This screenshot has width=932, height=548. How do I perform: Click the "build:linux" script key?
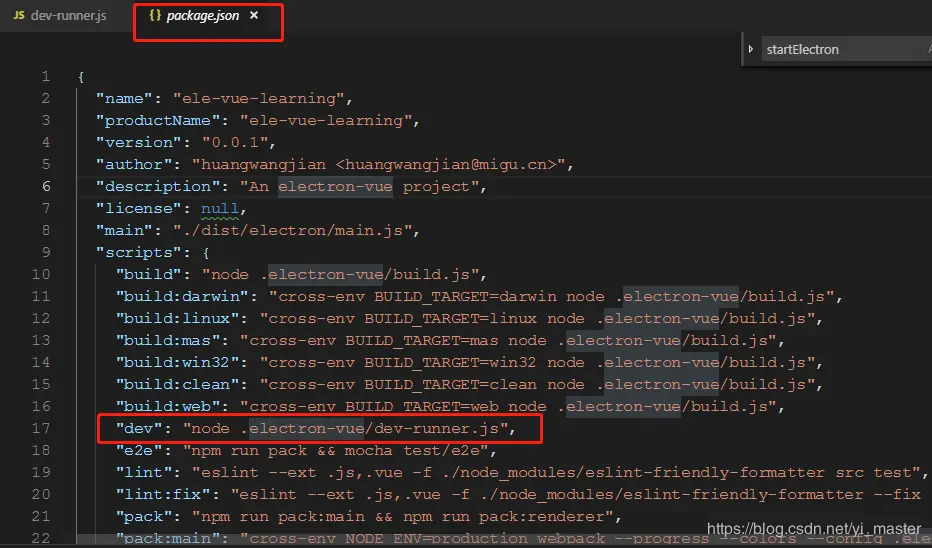(177, 319)
